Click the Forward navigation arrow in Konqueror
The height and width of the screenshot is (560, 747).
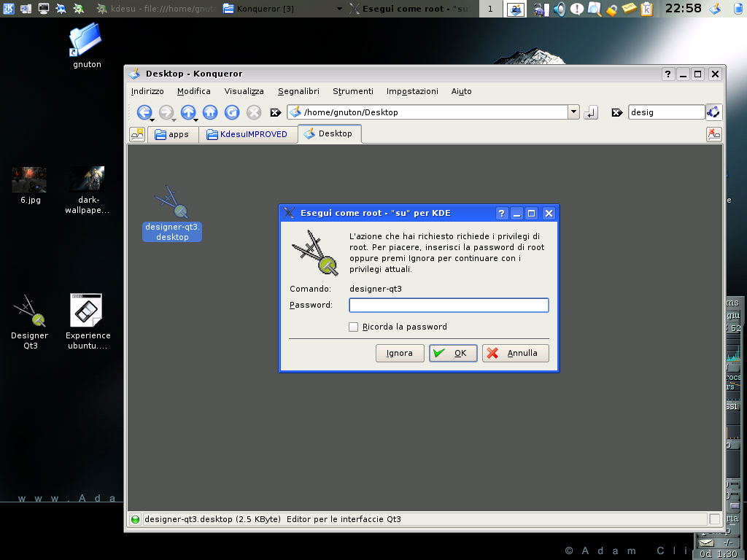click(166, 112)
